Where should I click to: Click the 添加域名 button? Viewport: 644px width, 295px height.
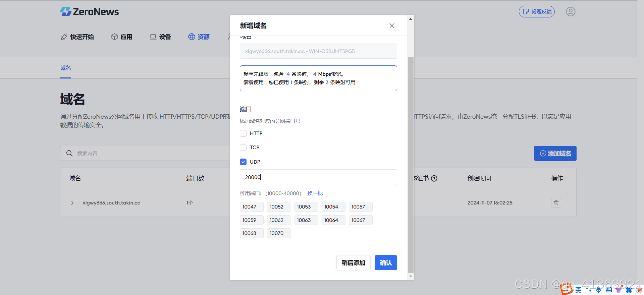click(x=555, y=154)
